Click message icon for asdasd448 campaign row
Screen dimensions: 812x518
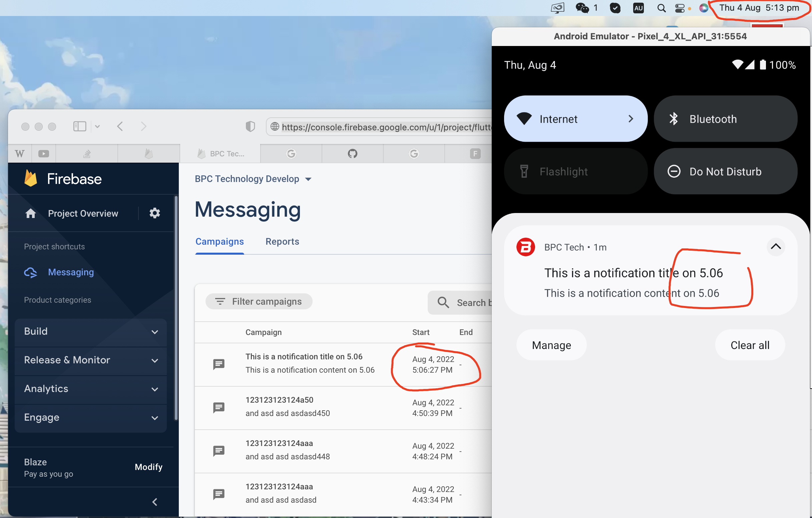(x=219, y=451)
